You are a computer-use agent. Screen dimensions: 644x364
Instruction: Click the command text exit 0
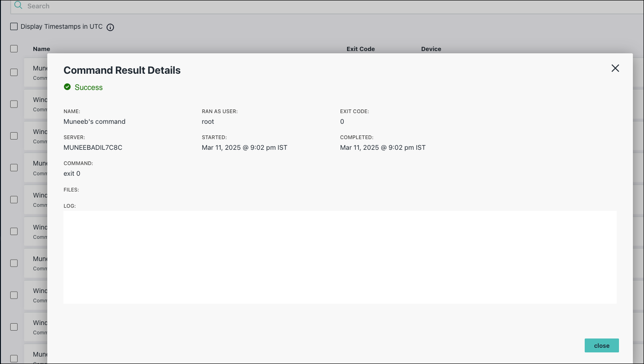(72, 173)
